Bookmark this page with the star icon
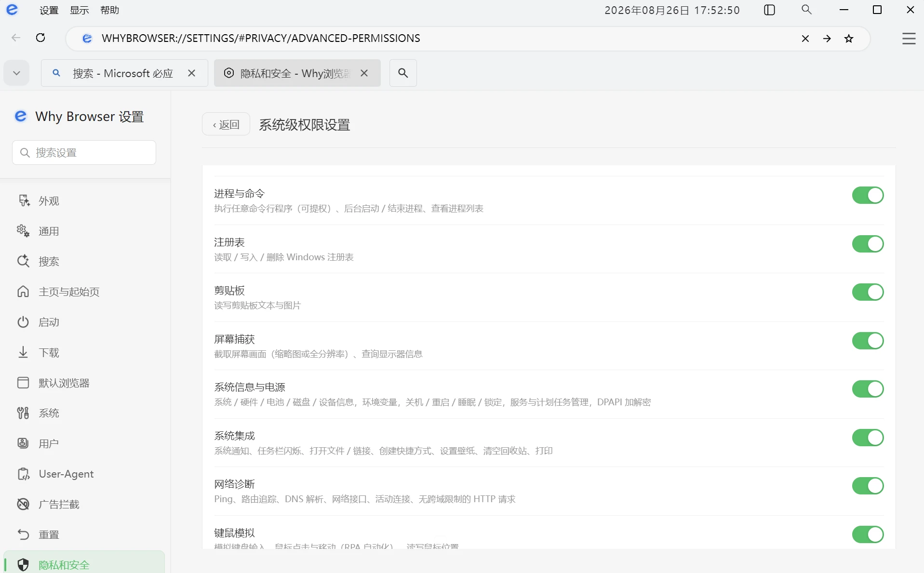Viewport: 924px width, 573px height. [849, 39]
